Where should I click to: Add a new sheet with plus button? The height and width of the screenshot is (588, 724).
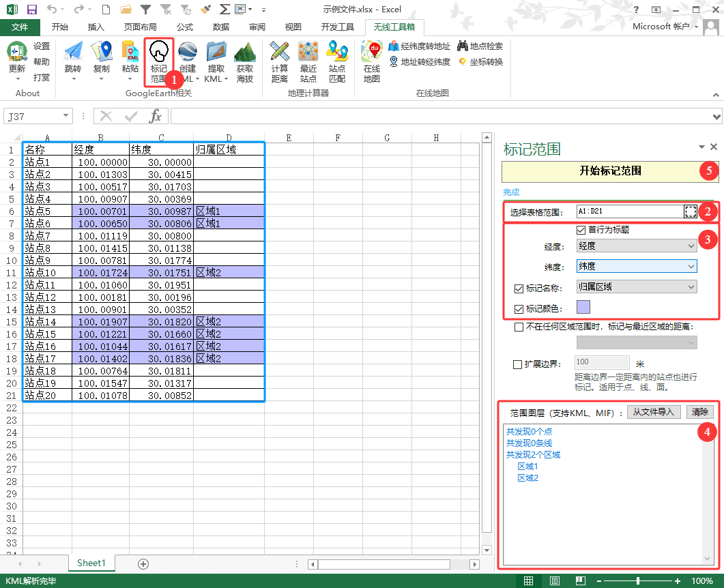(143, 564)
